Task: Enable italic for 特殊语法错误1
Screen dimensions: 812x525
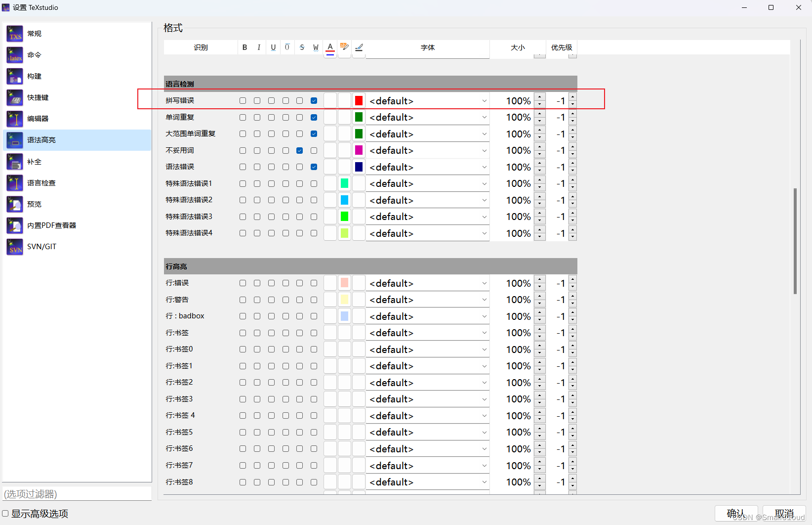Action: pyautogui.click(x=257, y=184)
